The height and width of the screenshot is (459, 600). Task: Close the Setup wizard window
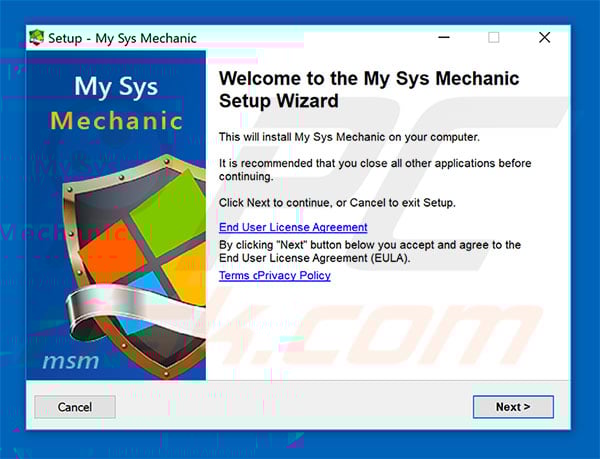(x=545, y=37)
